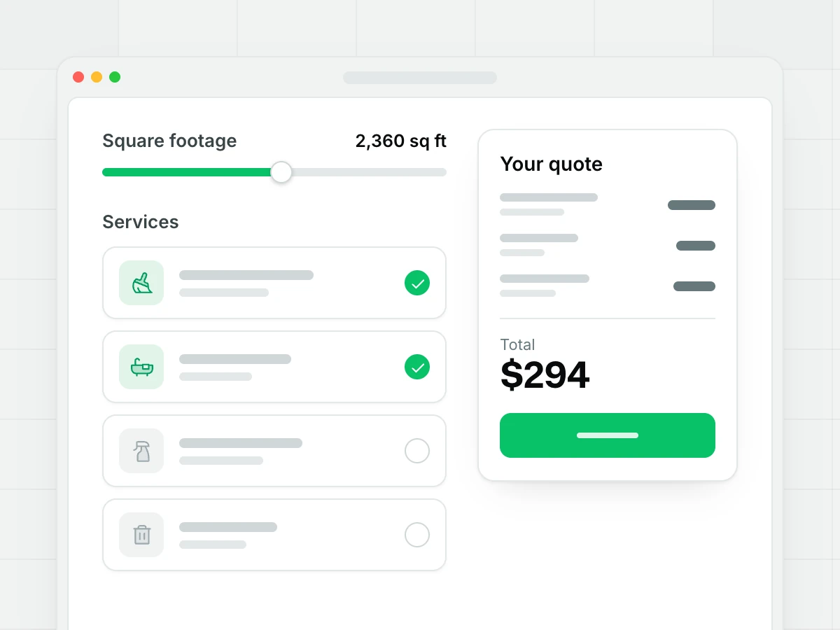The image size is (840, 630).
Task: Click the spray bottle service icon
Action: [141, 451]
